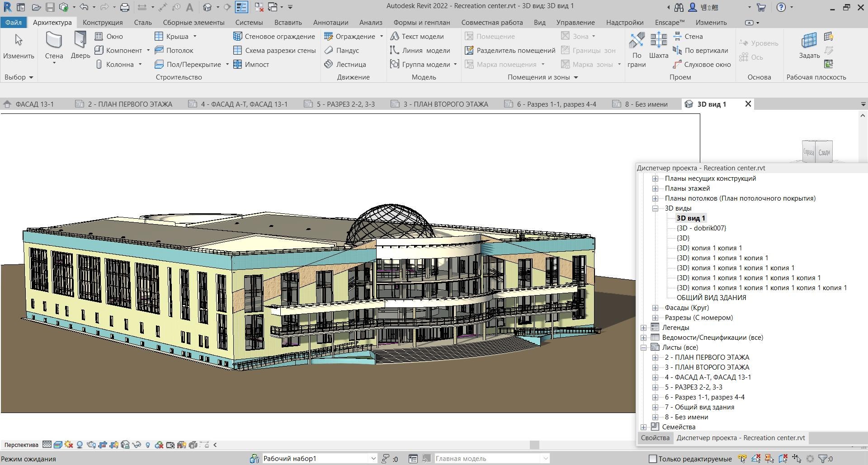
Task: Open ОБЩИЙ ВИД ЗДАНИЯ 3D view
Action: 711,298
